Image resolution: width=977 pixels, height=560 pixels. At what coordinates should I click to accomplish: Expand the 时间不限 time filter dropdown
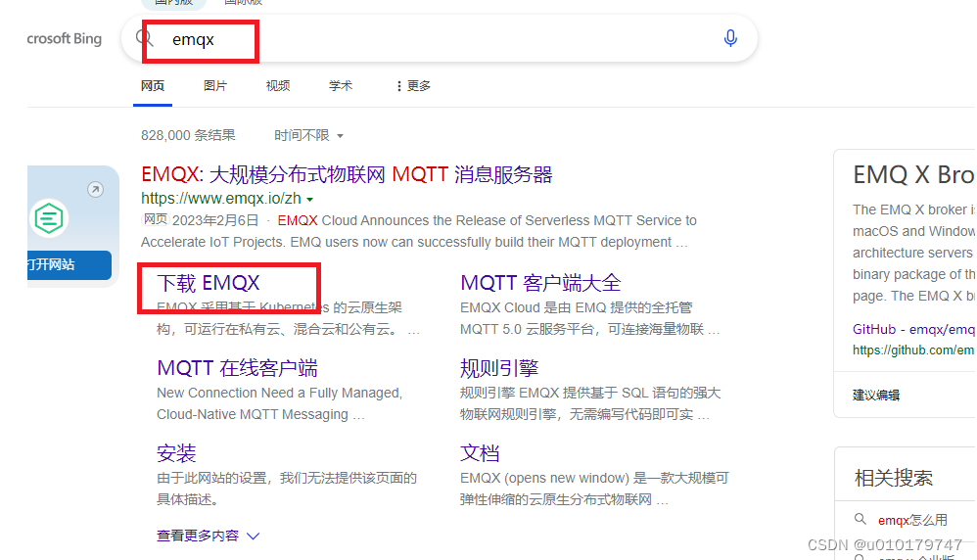click(x=309, y=135)
